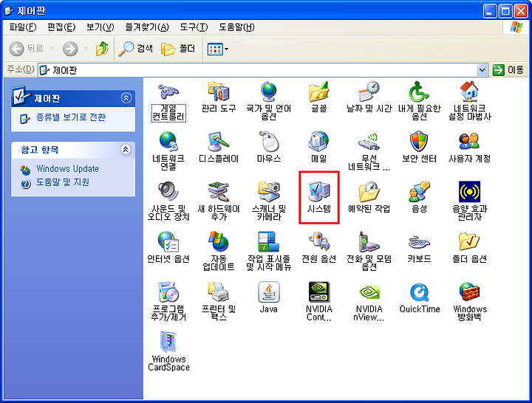Open the Windows Update link
The image size is (532, 403).
[x=67, y=169]
